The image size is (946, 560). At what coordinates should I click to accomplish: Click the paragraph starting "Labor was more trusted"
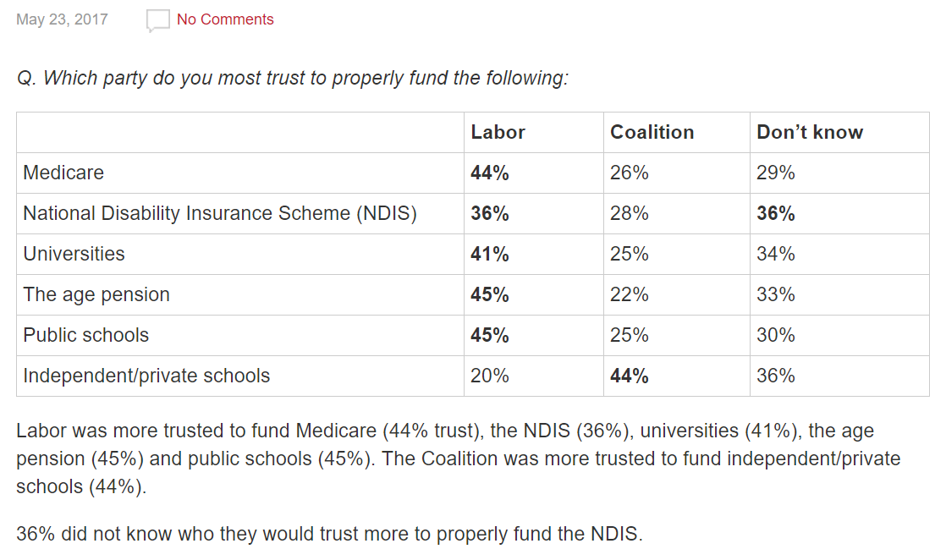click(x=457, y=458)
